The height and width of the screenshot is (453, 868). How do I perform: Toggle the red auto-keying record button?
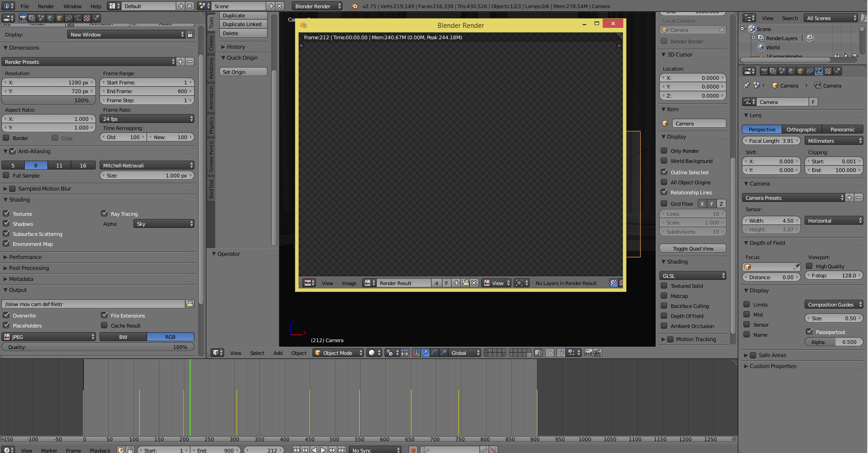[x=413, y=450]
